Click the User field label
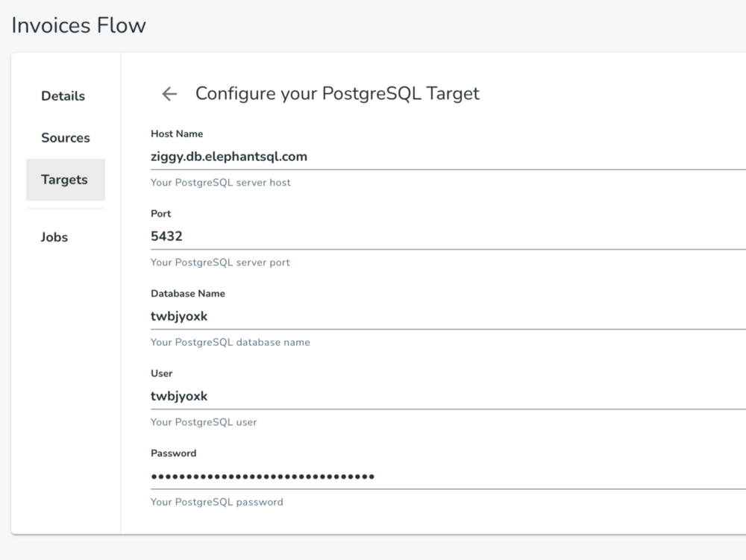This screenshot has height=560, width=746. coord(162,374)
